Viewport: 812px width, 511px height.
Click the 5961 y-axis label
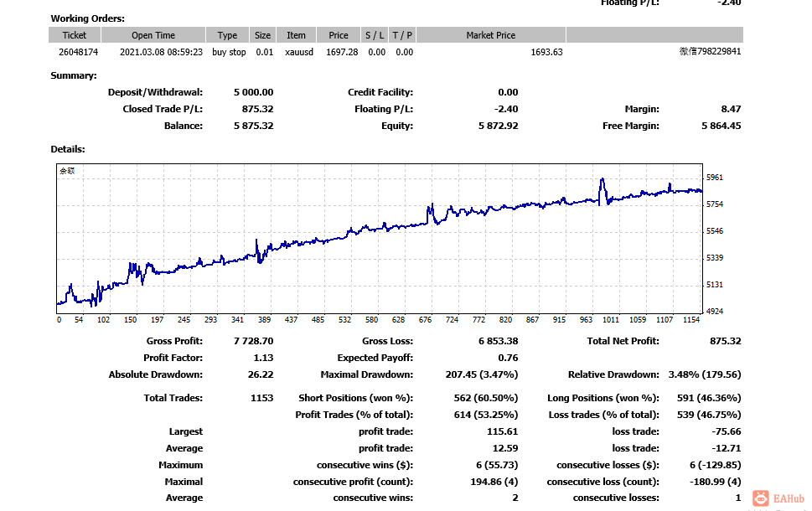tap(715, 178)
